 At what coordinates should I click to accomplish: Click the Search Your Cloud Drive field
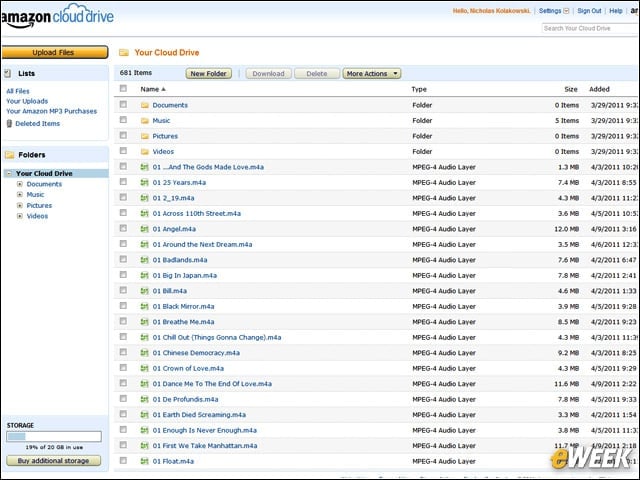[x=591, y=28]
